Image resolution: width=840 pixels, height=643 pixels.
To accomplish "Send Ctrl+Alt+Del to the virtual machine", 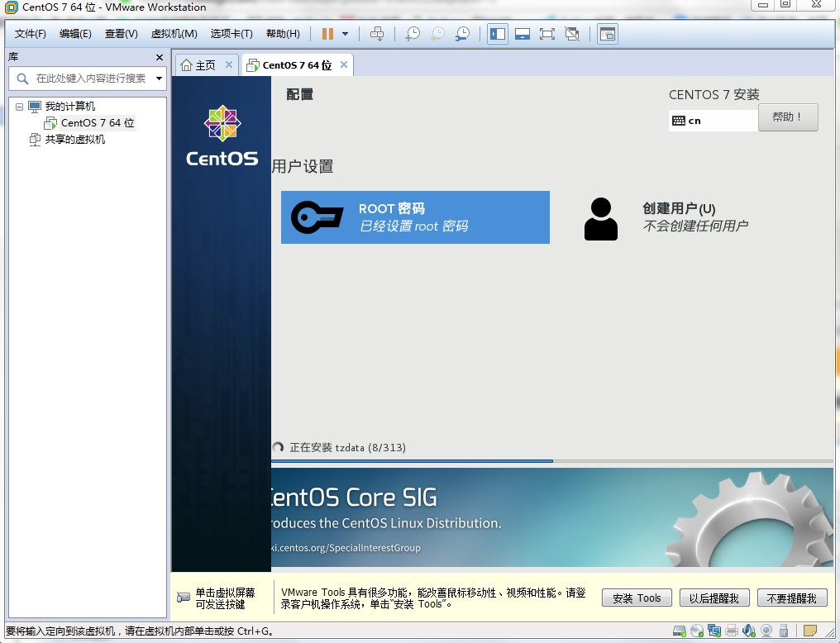I will tap(377, 34).
